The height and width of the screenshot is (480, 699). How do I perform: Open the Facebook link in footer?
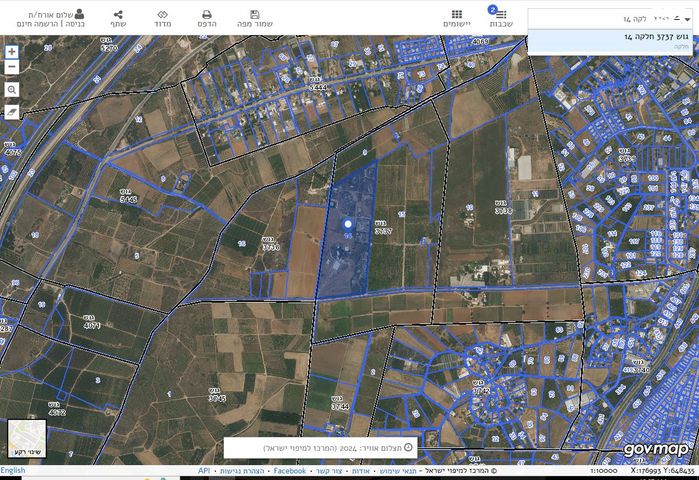[289, 470]
